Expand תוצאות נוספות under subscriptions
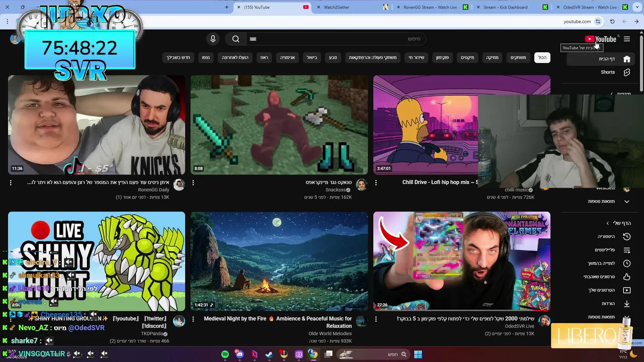The image size is (644, 362). click(x=602, y=201)
